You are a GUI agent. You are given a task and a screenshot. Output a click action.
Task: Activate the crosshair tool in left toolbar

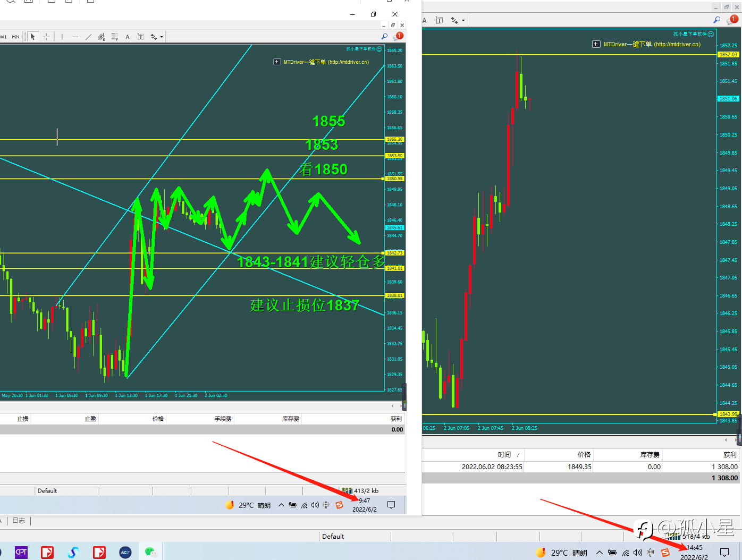[46, 37]
